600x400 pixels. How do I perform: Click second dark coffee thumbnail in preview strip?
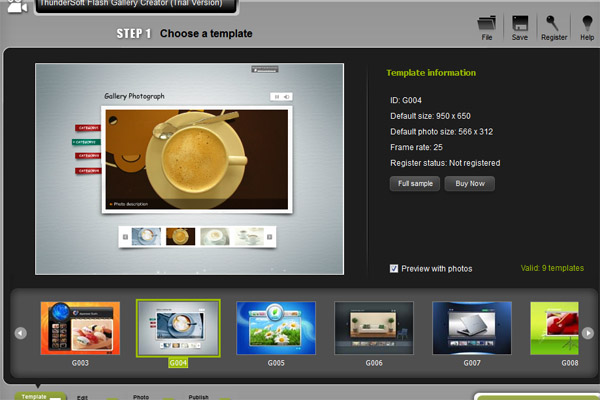coord(180,237)
